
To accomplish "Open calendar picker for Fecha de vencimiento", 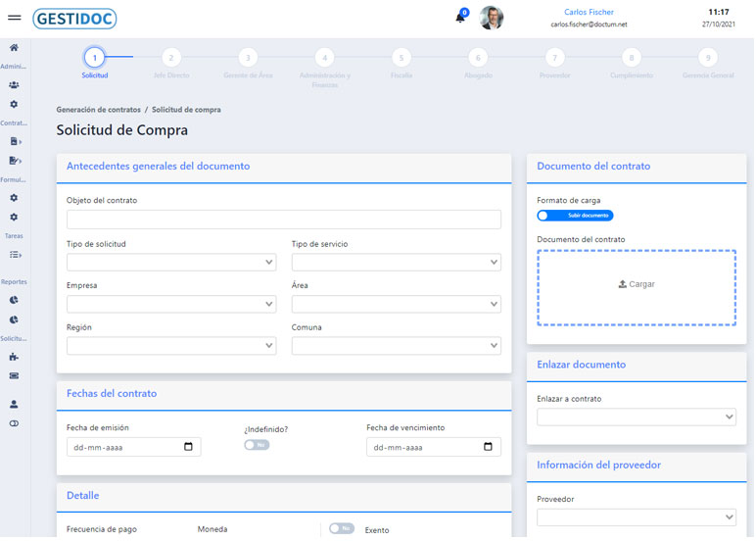I will click(488, 447).
